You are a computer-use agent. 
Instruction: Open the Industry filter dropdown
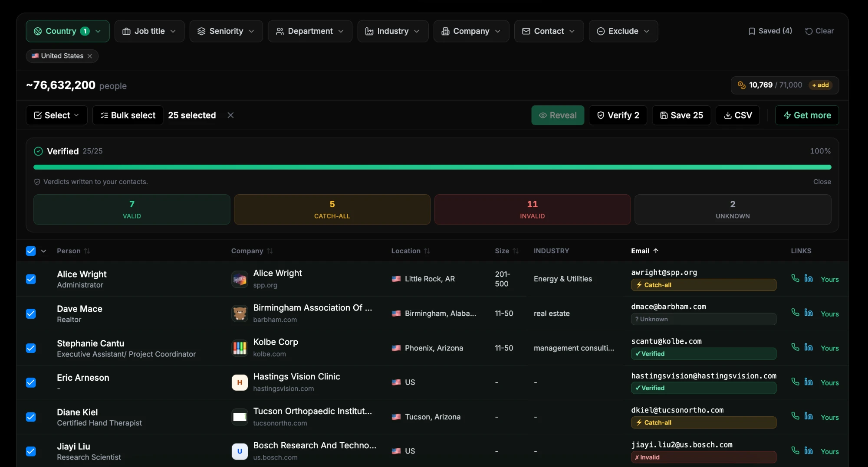393,31
